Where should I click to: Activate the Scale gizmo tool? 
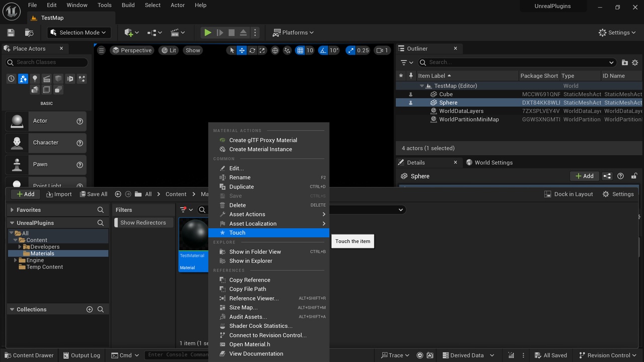coord(262,50)
